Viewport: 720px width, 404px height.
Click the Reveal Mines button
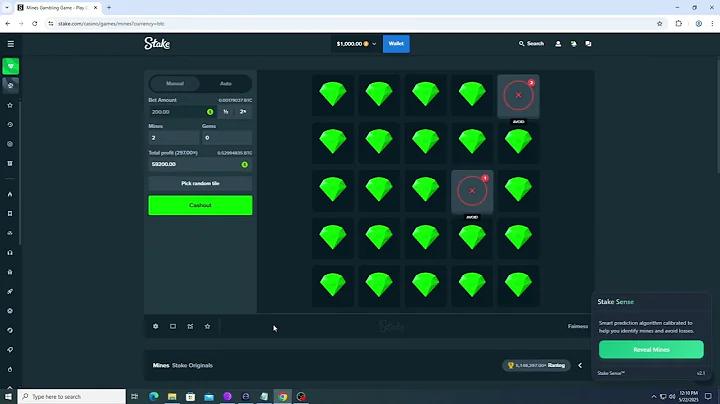651,349
